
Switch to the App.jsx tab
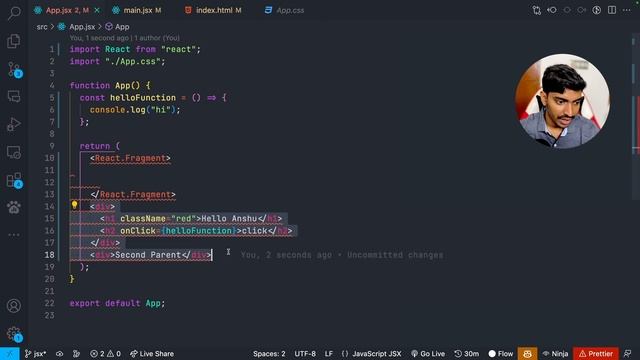[67, 10]
